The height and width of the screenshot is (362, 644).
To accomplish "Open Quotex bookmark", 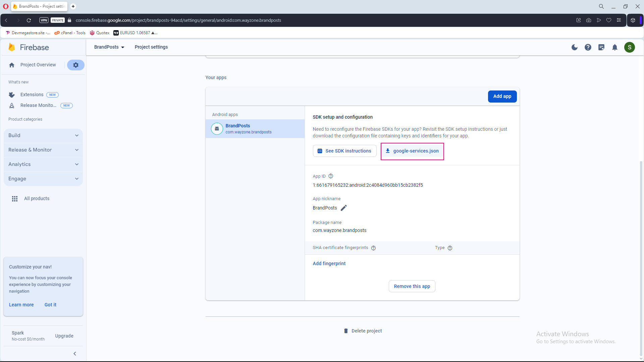I will [100, 33].
